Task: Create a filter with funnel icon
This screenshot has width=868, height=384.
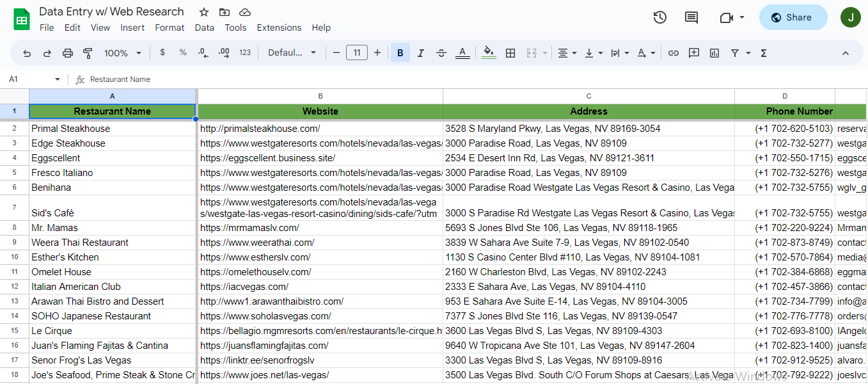Action: point(735,52)
